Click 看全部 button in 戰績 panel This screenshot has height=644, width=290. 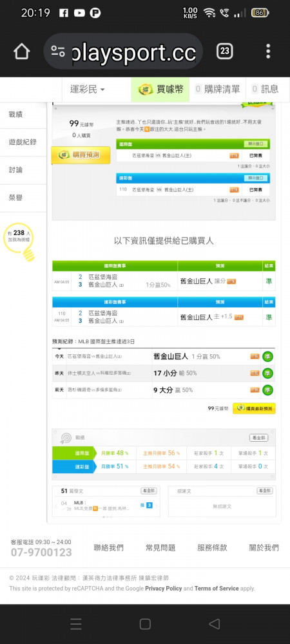(259, 438)
